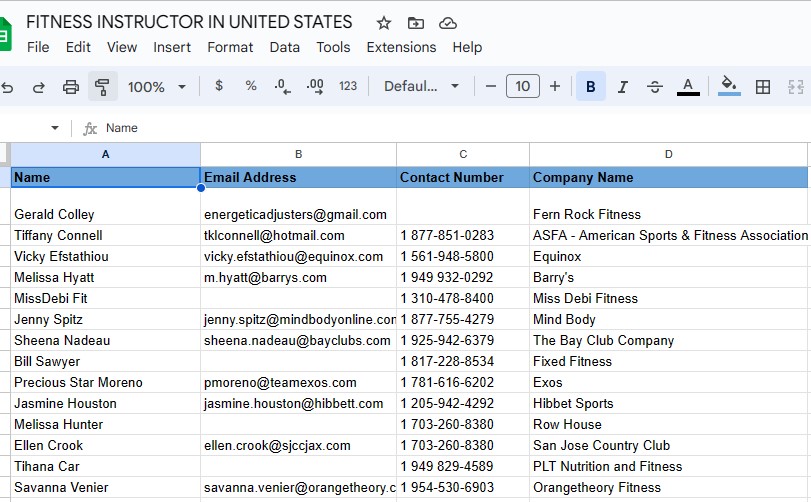Viewport: 811px width, 502px height.
Task: Format as percent icon
Action: click(251, 86)
